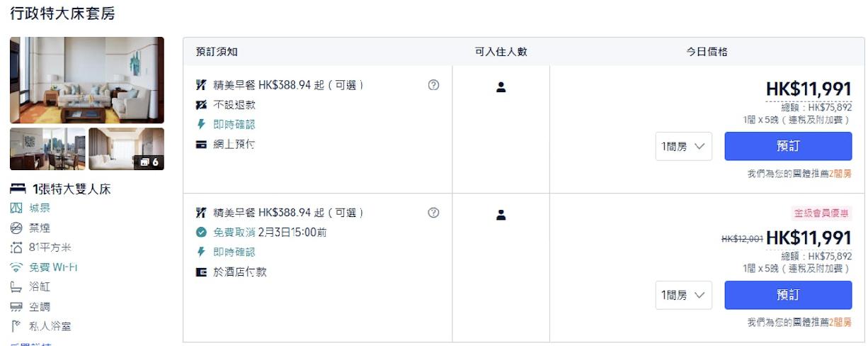This screenshot has height=346, width=868.
Task: Click the 免費取消 link text
Action: pos(234,233)
